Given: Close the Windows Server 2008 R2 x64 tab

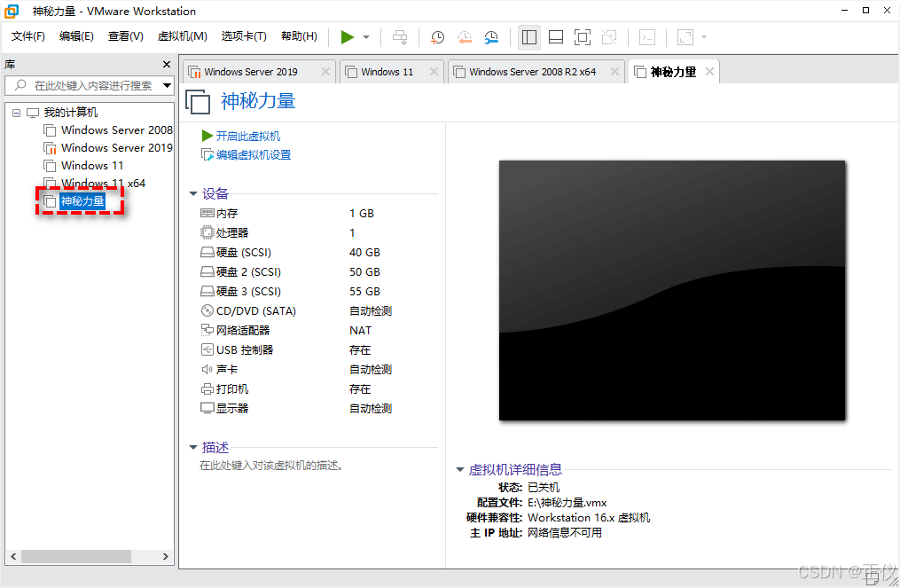Looking at the screenshot, I should coord(614,71).
